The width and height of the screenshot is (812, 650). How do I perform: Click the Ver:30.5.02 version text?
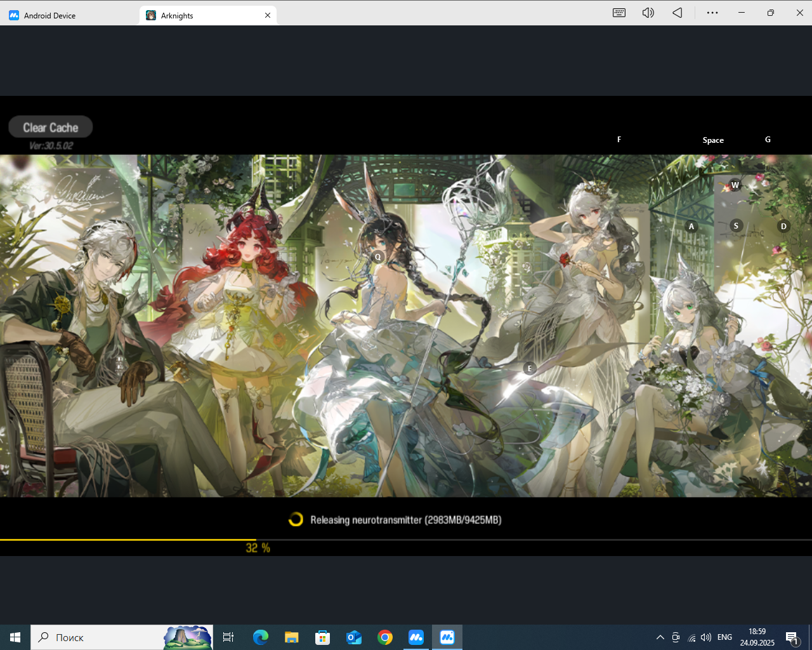(x=51, y=146)
